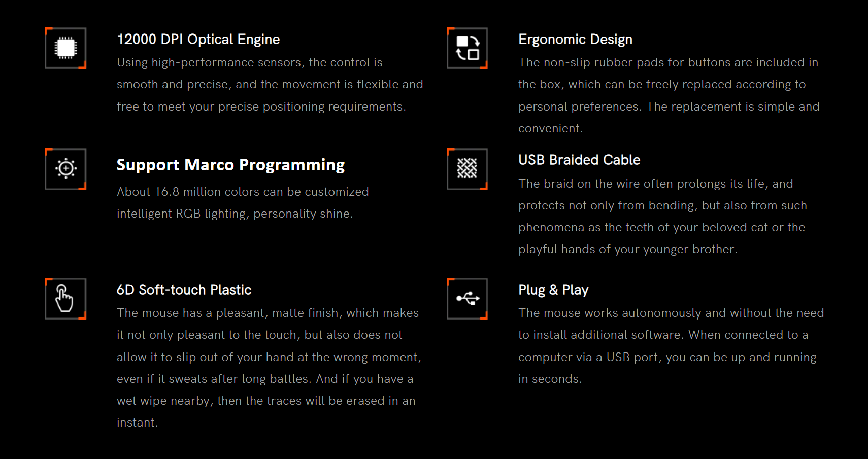Click the swap squares Ergonomic Design icon

467,48
